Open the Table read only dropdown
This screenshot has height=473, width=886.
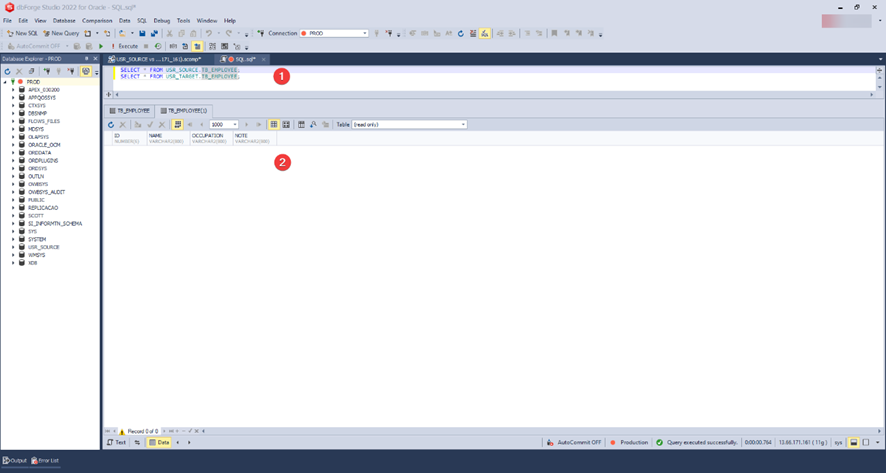click(x=409, y=124)
